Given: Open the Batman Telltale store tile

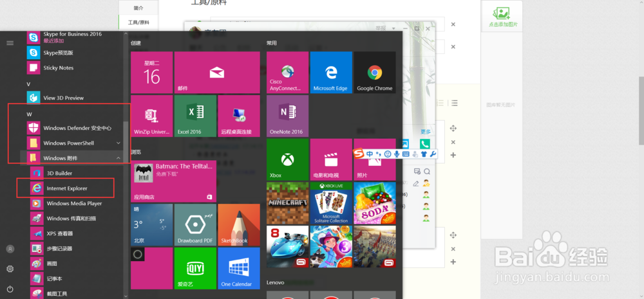Looking at the screenshot, I should click(173, 181).
